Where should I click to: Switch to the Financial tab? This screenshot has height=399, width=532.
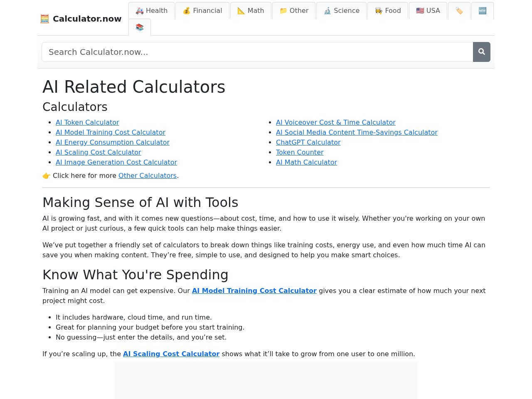coord(202,11)
